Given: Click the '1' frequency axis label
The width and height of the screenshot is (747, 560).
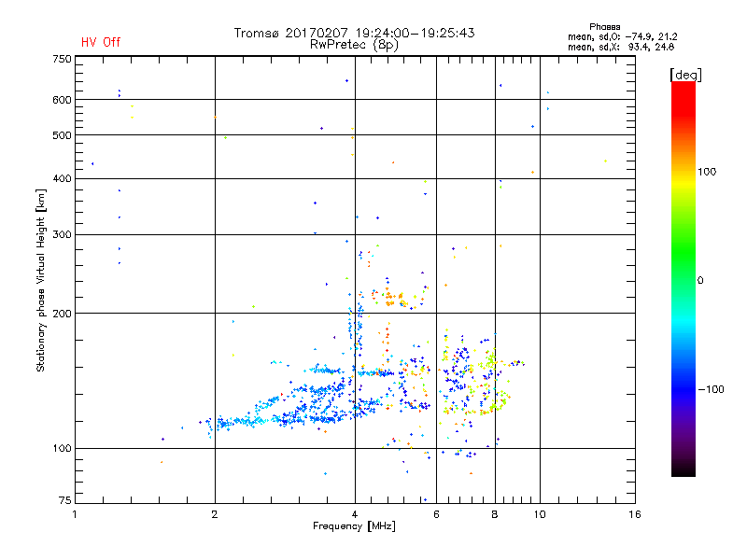Looking at the screenshot, I should [x=75, y=514].
